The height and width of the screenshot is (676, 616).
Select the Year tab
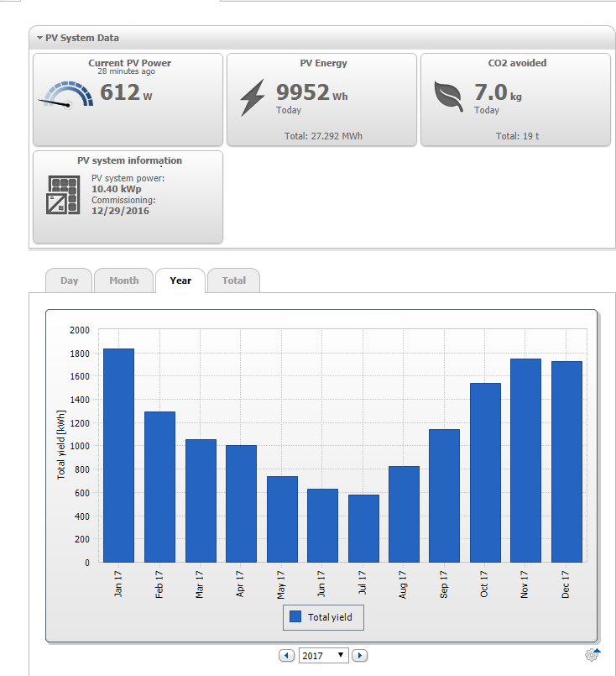click(180, 280)
